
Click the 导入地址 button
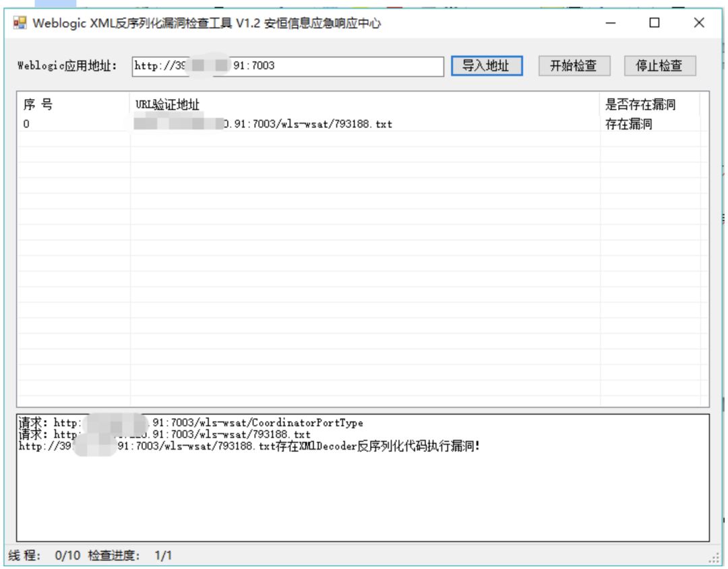tap(489, 66)
